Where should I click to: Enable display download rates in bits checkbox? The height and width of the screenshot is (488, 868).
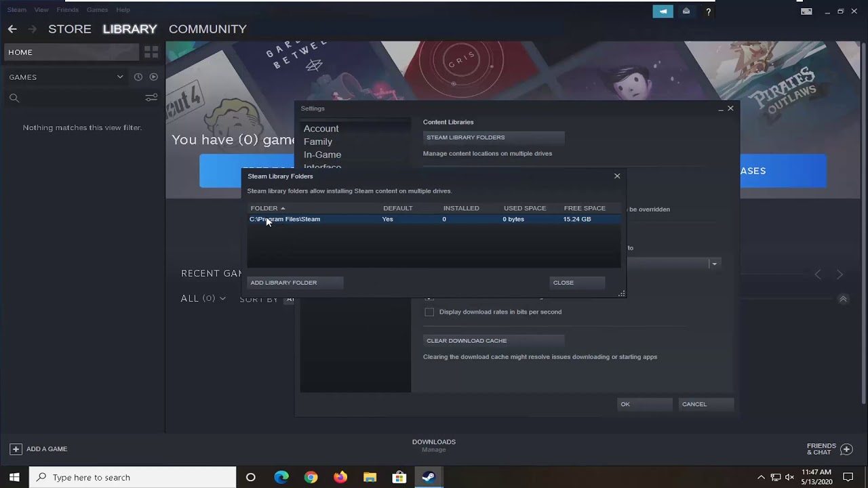click(429, 312)
